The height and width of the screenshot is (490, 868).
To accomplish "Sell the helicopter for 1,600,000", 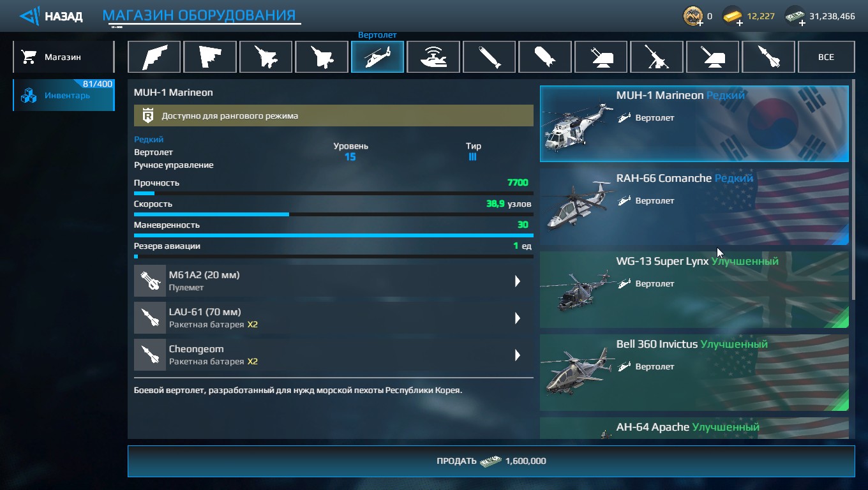I will tap(491, 461).
